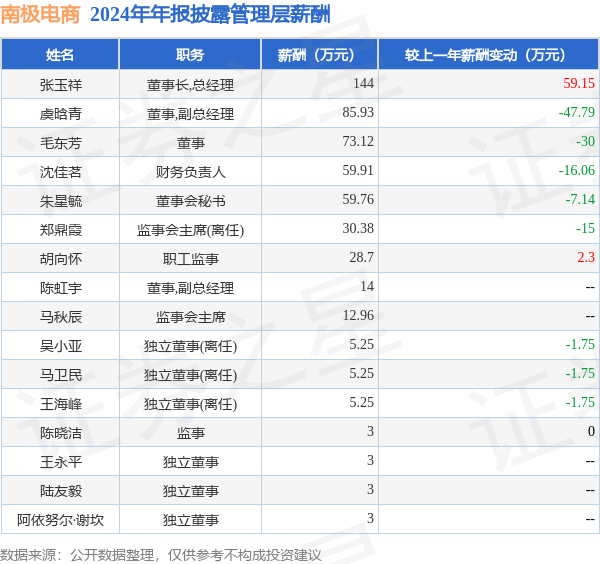The image size is (600, 564).
Task: Click the name 马秋辰
Action: 61,317
